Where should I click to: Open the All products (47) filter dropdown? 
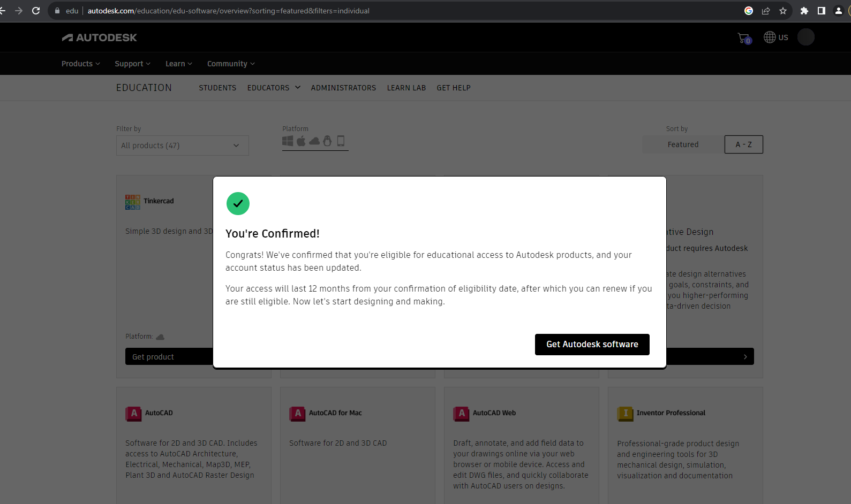183,146
